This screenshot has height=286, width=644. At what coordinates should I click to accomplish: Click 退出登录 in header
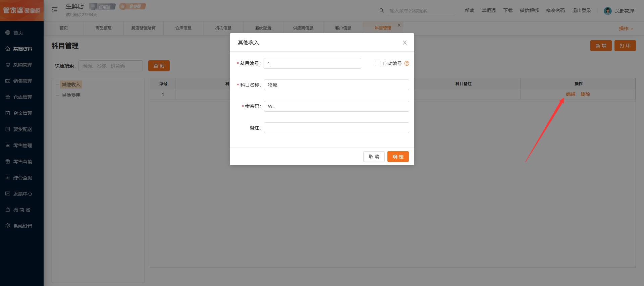click(x=582, y=11)
